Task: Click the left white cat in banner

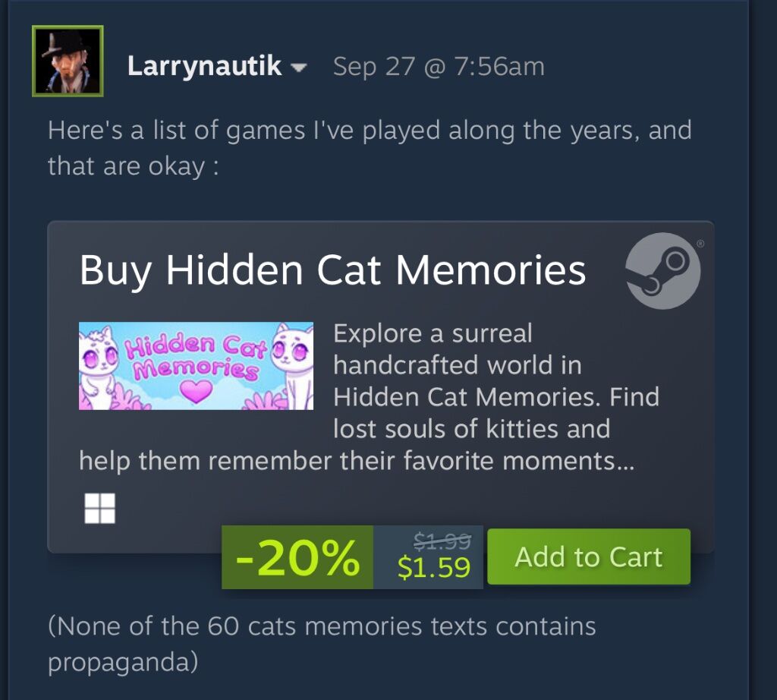Action: pyautogui.click(x=99, y=367)
